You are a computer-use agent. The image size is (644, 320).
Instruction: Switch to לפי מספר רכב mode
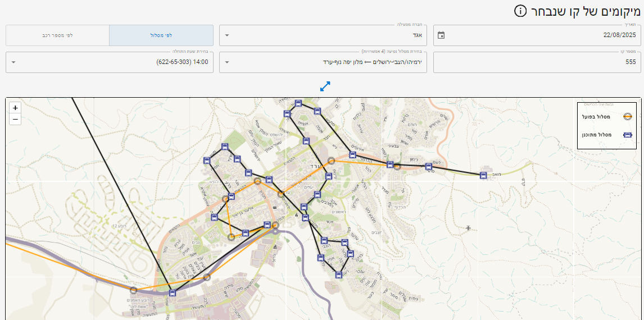57,35
